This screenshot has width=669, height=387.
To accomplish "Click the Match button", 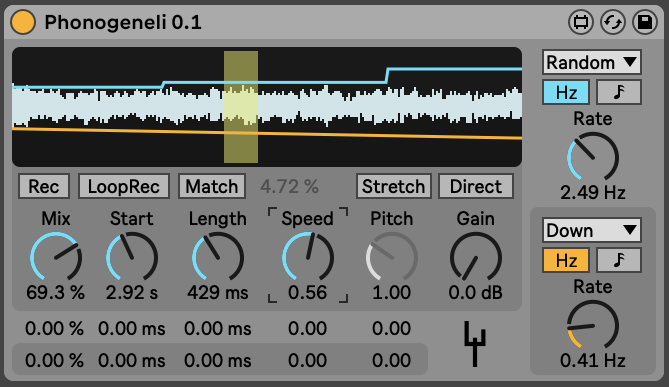I will pos(212,186).
